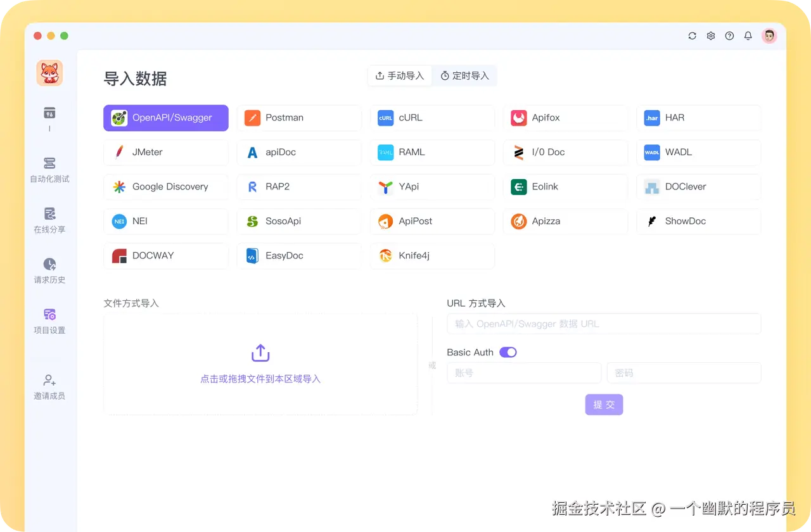Open 在线分享 in sidebar
811x532 pixels.
coord(49,220)
